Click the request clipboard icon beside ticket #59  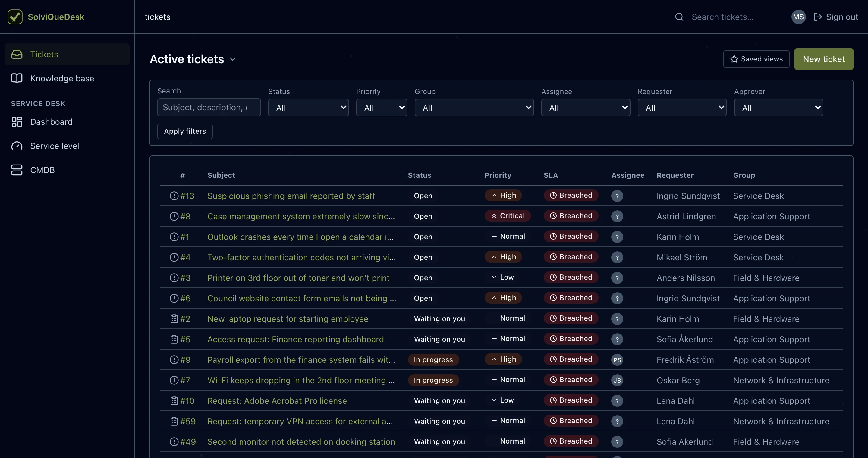[x=174, y=421]
